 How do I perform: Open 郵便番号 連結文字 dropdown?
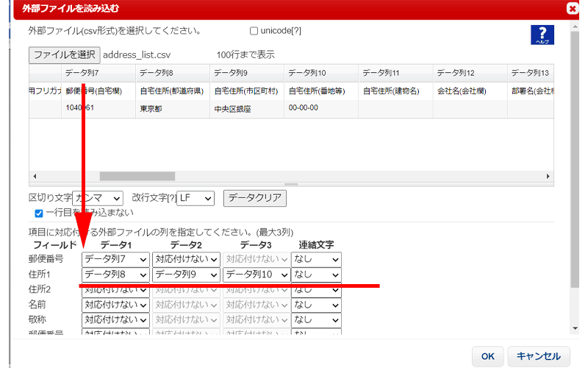click(x=316, y=259)
